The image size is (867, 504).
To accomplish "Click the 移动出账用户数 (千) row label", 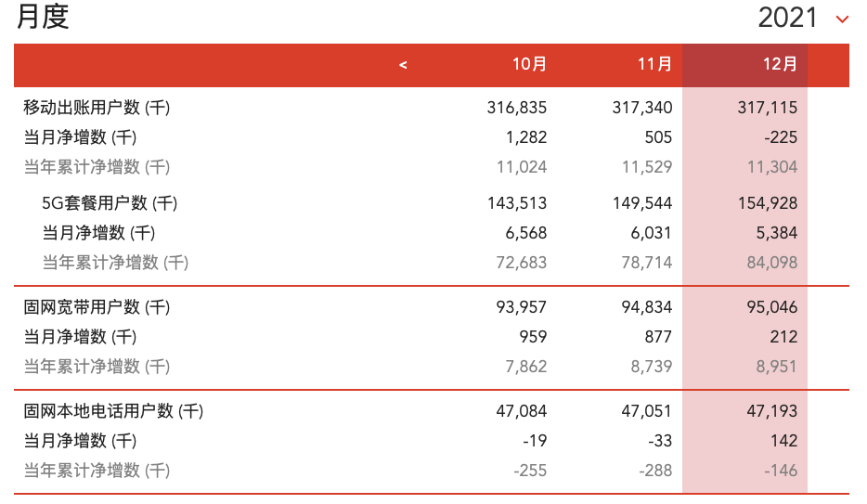I will [x=97, y=108].
